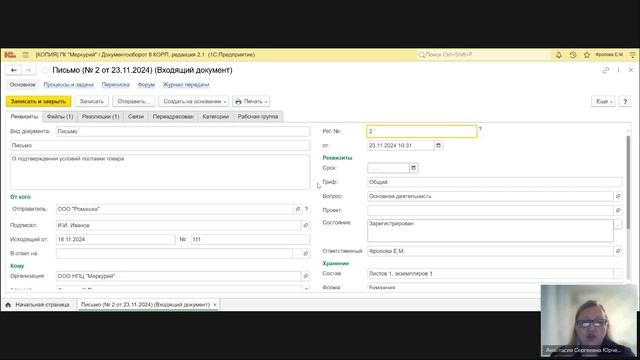Screen dimensions: 640x360
Task: Click the home icon of Начальная страница
Action: (x=8, y=305)
